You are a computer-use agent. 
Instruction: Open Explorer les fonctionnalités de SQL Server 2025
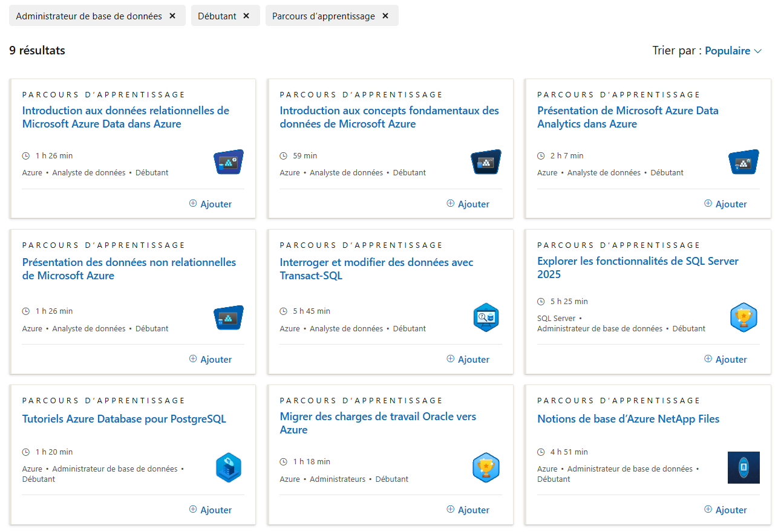[638, 268]
